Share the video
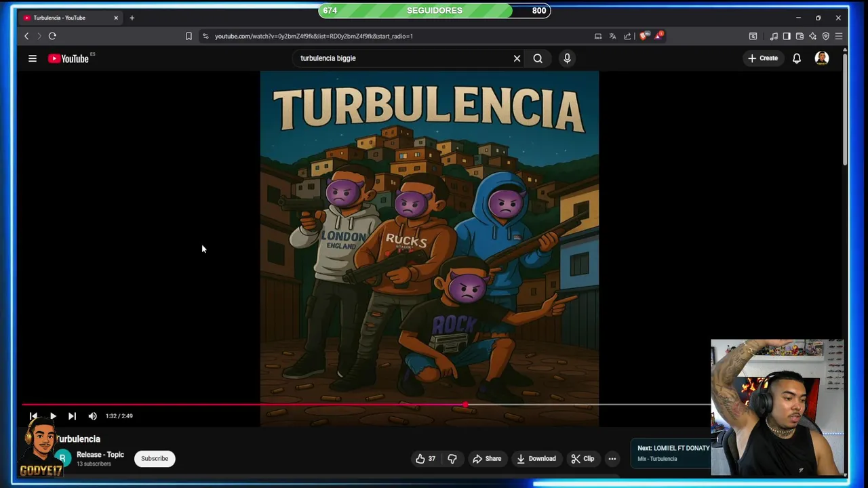This screenshot has width=868, height=488. pos(487,459)
